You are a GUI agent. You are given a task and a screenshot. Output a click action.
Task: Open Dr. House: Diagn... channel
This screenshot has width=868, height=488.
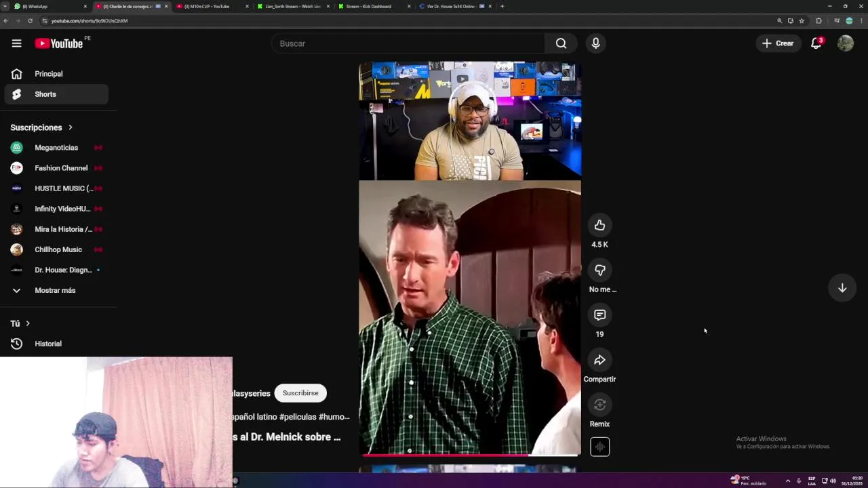56,270
